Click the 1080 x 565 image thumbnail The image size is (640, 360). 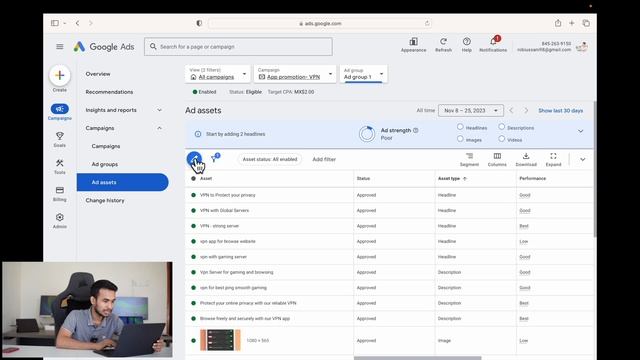[x=220, y=340]
